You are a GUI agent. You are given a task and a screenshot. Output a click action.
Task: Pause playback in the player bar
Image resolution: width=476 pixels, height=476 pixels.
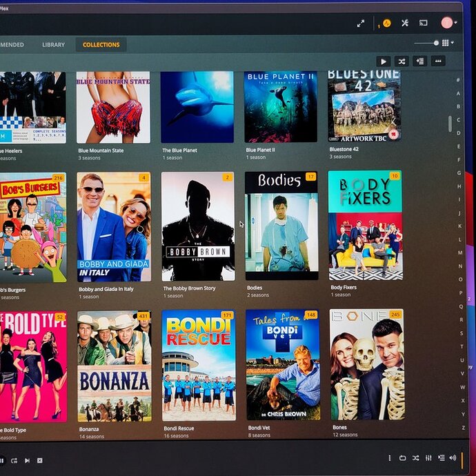(2, 461)
